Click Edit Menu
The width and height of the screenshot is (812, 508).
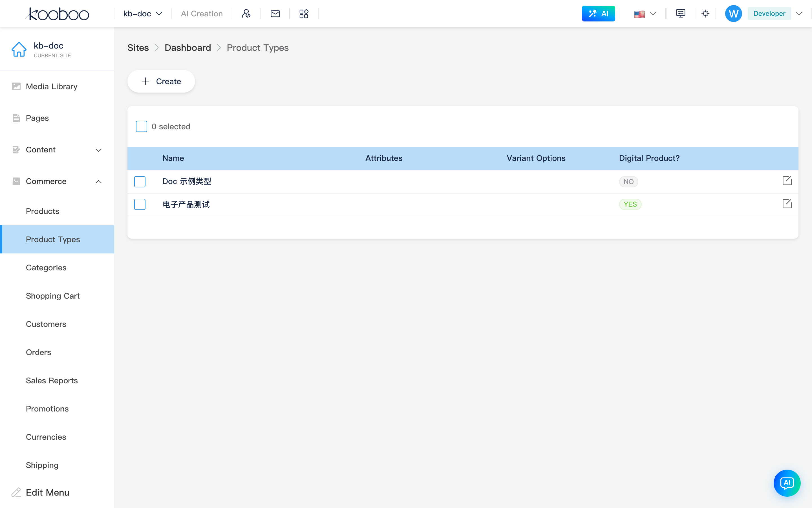[47, 492]
